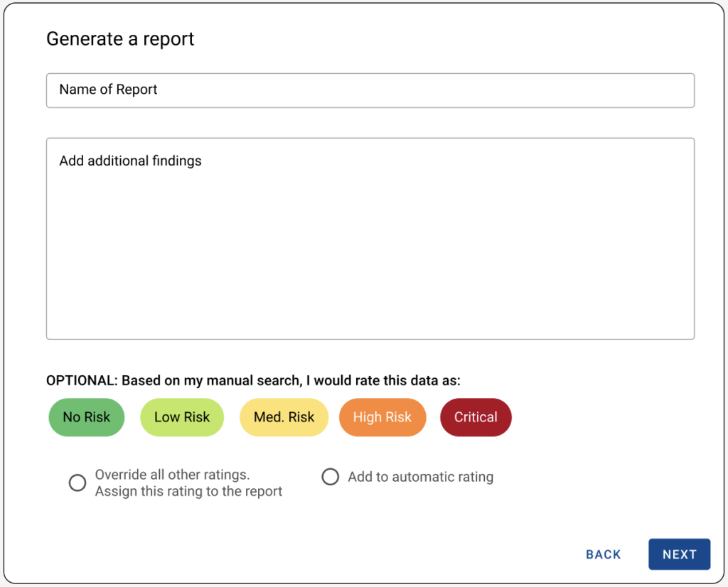Click the 'Add additional findings' placeholder text
This screenshot has height=587, width=728.
[x=130, y=161]
